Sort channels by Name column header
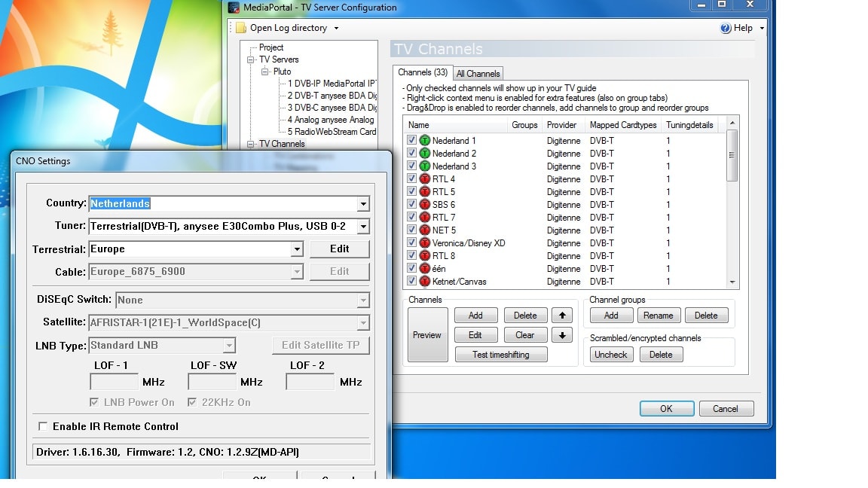Screen dimensions: 868x488 455,125
